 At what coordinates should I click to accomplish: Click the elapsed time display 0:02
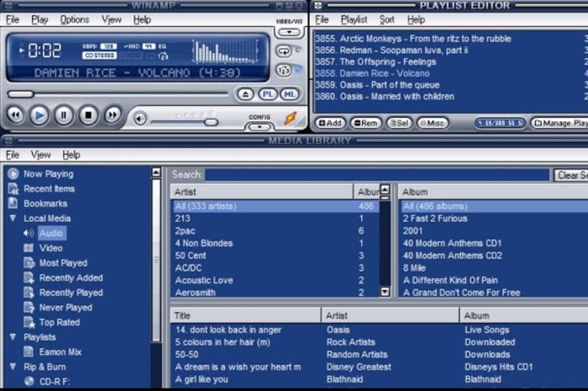(45, 50)
